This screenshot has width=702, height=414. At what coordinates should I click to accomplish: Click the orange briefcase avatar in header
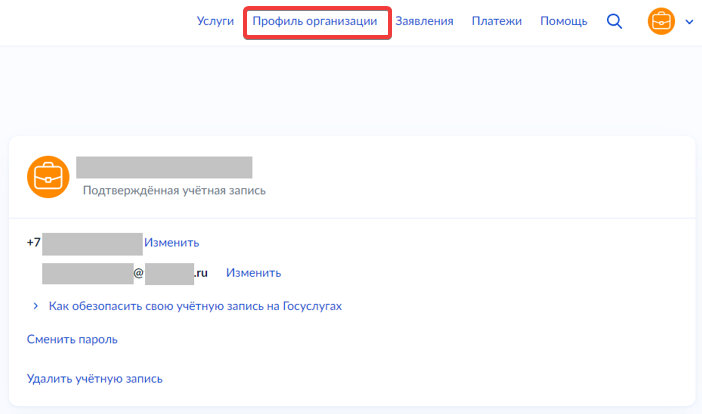[x=661, y=21]
